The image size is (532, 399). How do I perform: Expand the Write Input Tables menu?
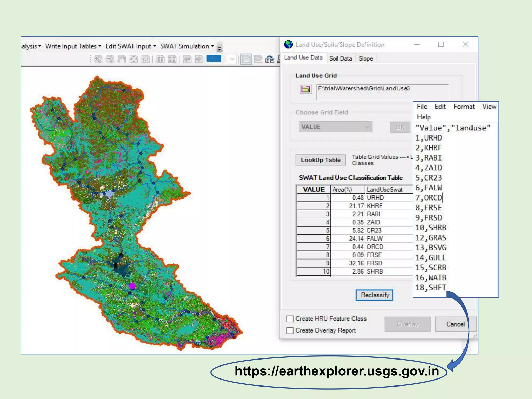click(x=73, y=46)
